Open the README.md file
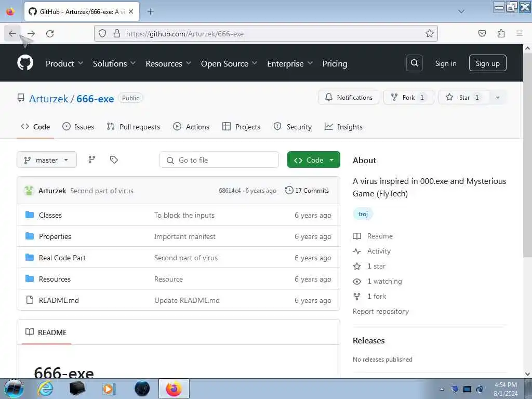The image size is (532, 399). pyautogui.click(x=59, y=301)
